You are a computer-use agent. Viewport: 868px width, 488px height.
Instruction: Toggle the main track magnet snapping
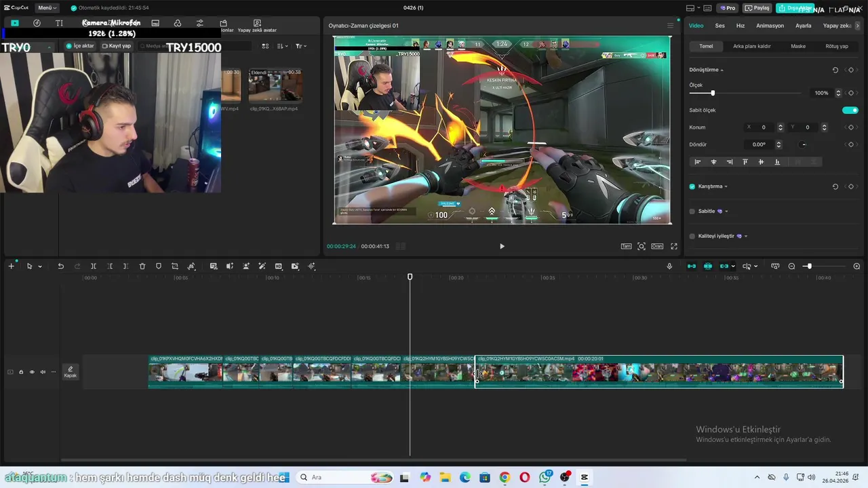point(692,266)
